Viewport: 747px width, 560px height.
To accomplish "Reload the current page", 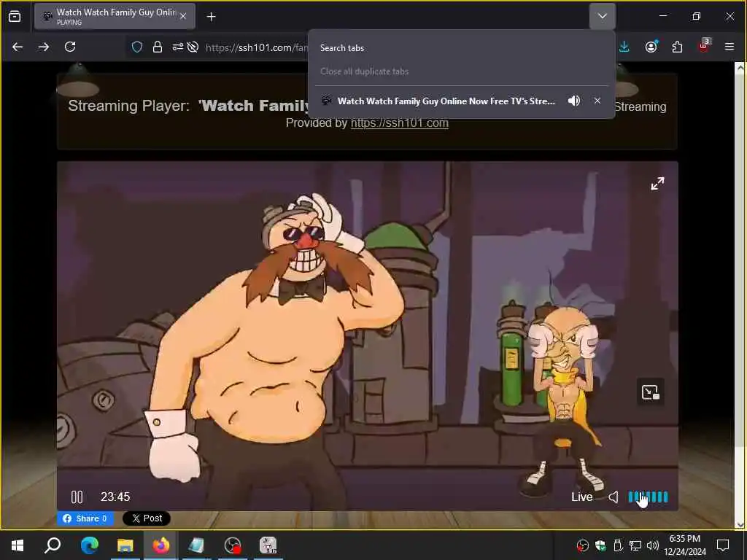I will coord(70,47).
